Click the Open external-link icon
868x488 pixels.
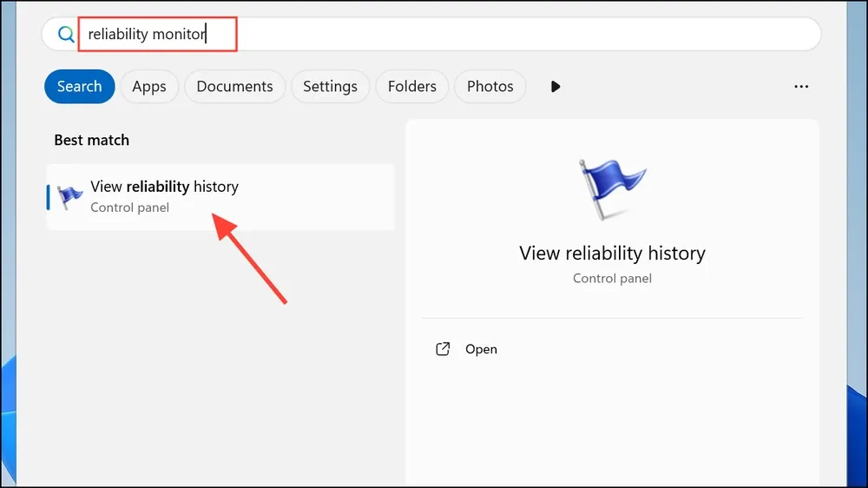[x=443, y=349]
